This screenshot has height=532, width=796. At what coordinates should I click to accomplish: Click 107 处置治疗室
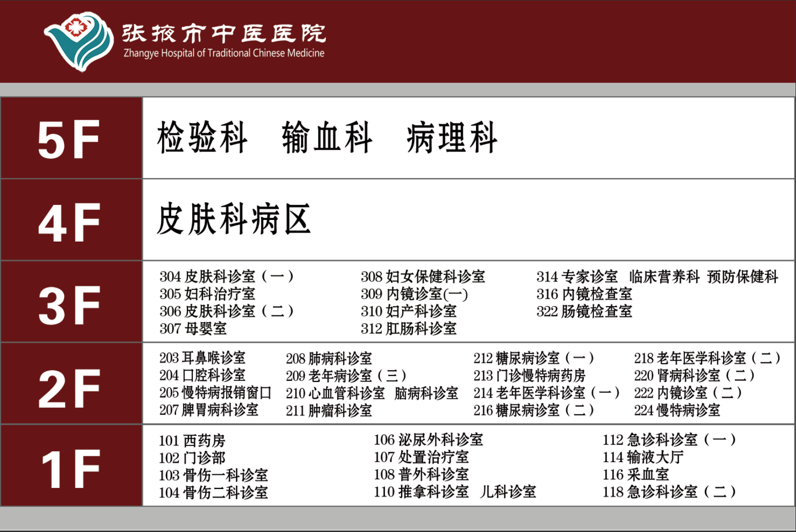(421, 457)
